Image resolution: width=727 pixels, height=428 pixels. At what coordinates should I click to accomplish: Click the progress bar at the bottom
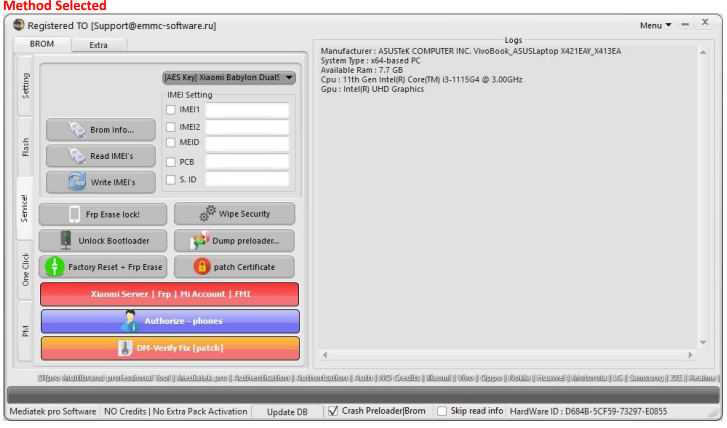(x=363, y=395)
